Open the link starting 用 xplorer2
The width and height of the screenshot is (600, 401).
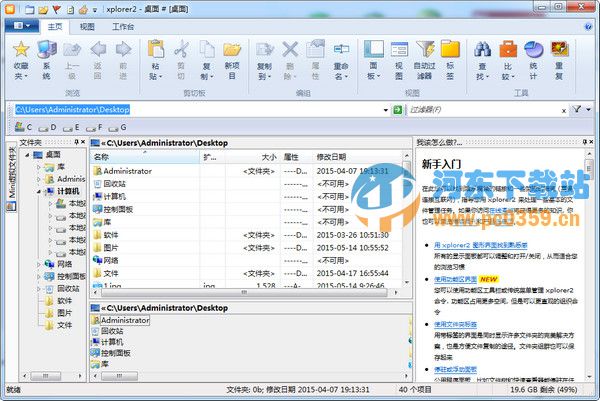point(481,245)
